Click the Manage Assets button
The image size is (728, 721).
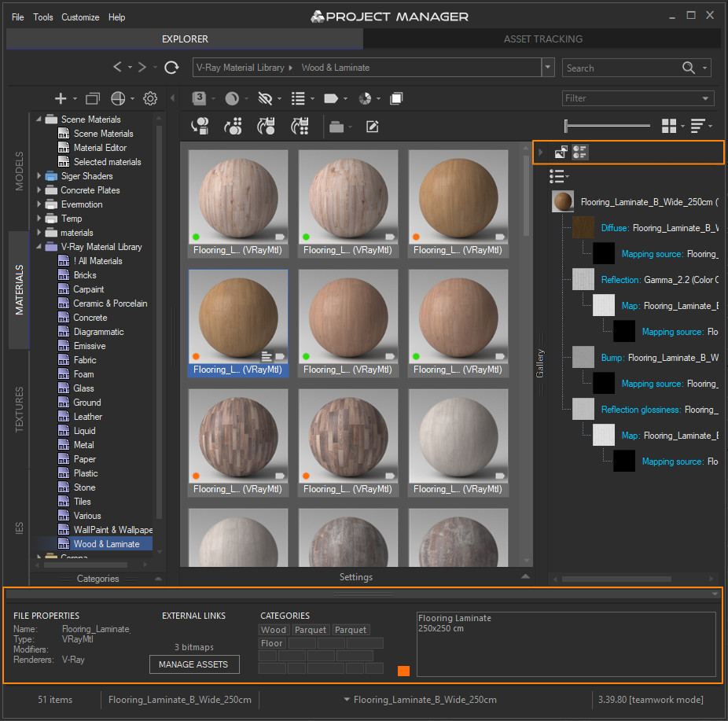193,664
